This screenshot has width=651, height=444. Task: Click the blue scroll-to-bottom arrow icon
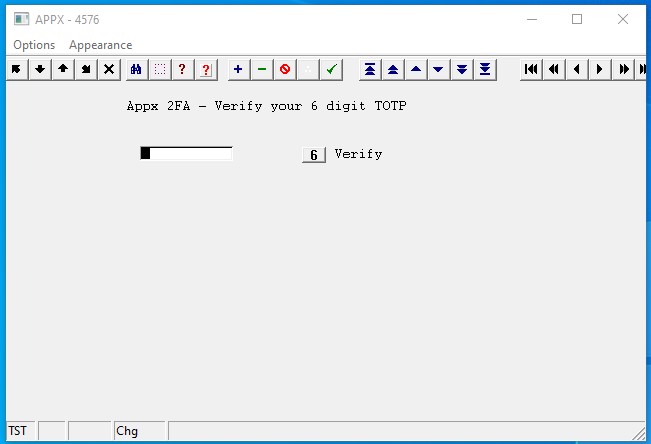click(485, 69)
